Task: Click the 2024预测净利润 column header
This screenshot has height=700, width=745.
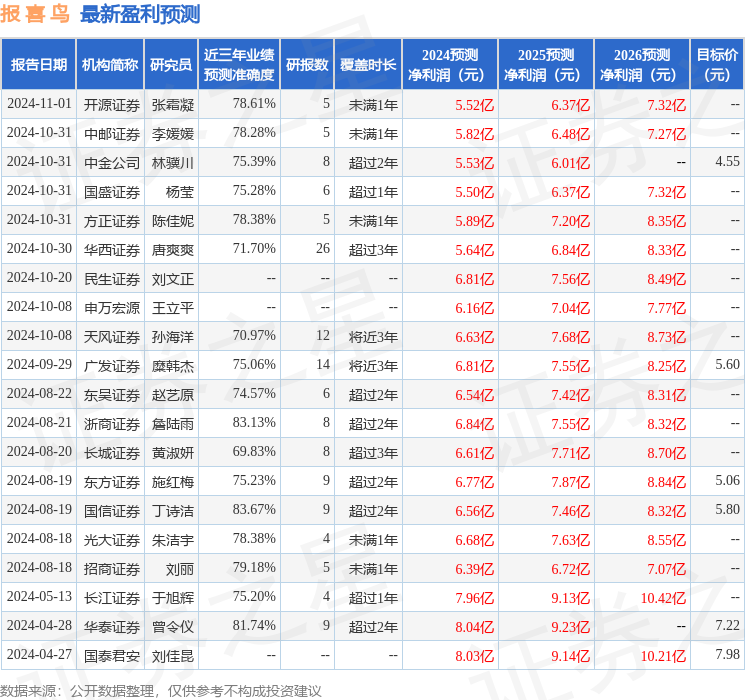Action: pos(450,64)
